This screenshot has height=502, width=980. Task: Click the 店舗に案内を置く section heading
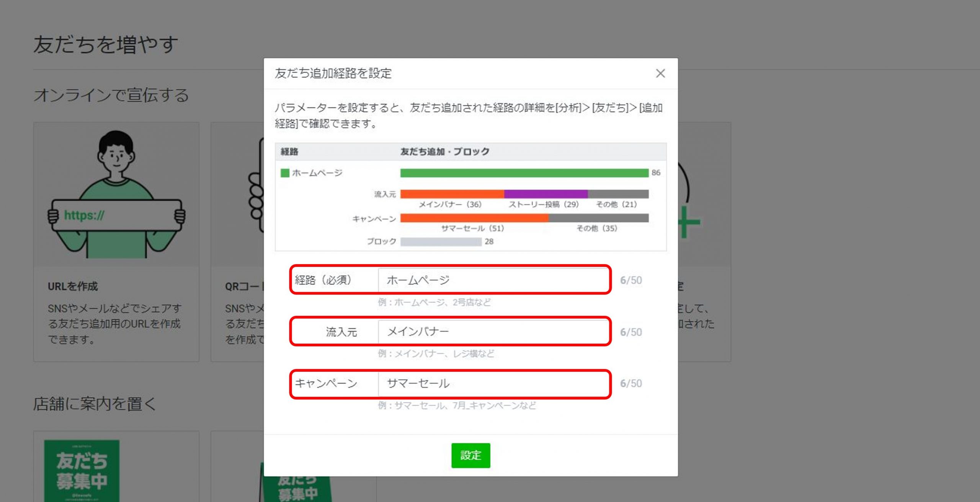click(x=95, y=404)
